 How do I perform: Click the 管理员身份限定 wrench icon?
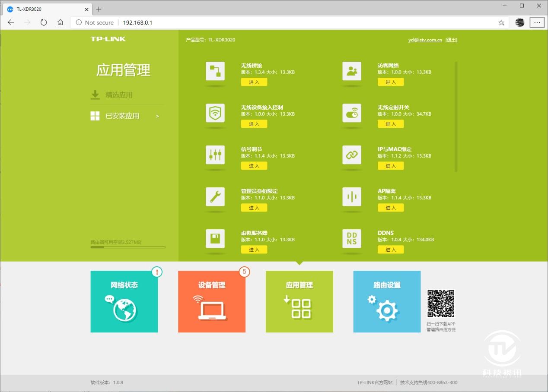pyautogui.click(x=215, y=197)
